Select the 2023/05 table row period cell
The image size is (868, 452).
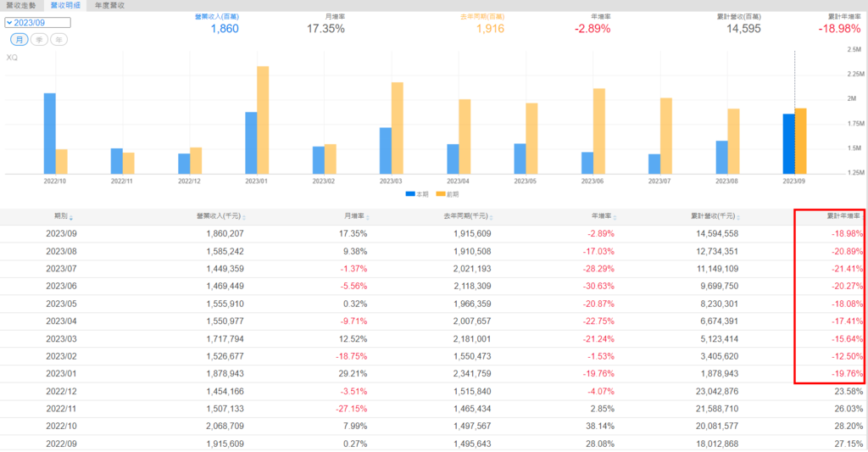[61, 304]
